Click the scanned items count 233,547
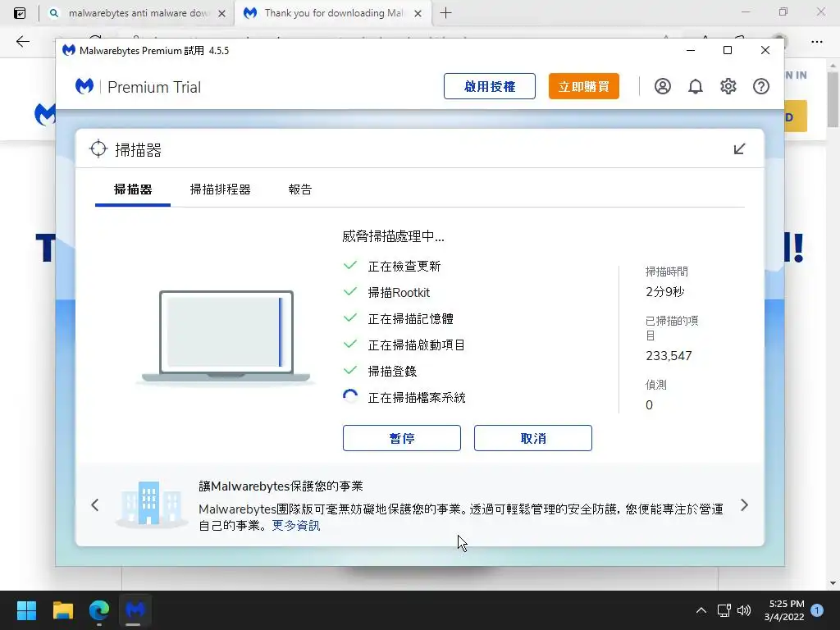This screenshot has width=840, height=630. (x=669, y=356)
